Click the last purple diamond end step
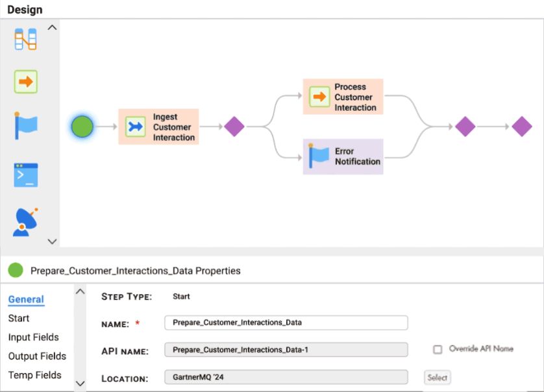 (522, 127)
